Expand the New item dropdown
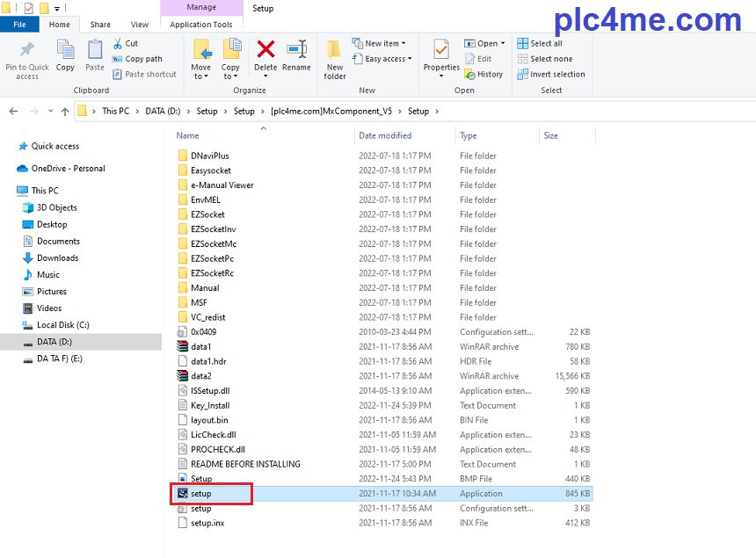Image resolution: width=756 pixels, height=558 pixels. pos(380,43)
